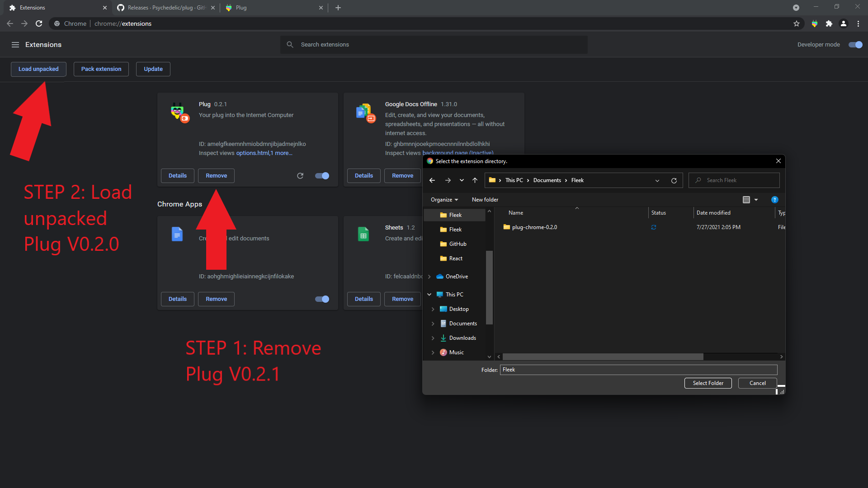Toggle off the Docs app switch
Image resolution: width=868 pixels, height=488 pixels.
[x=322, y=299]
